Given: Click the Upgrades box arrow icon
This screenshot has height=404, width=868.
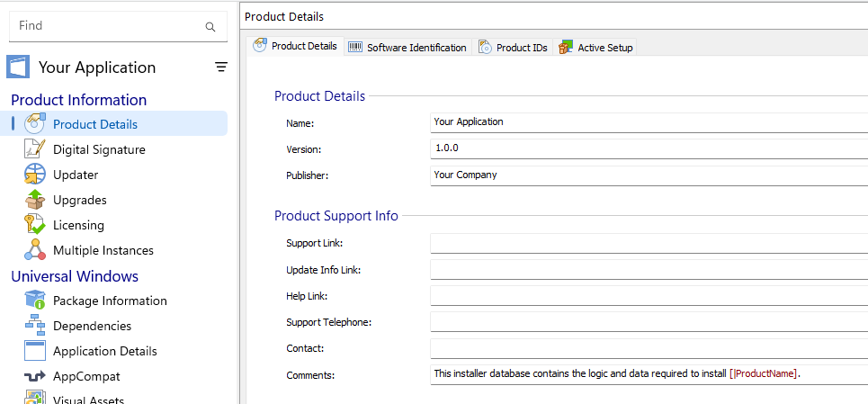Looking at the screenshot, I should 35,199.
